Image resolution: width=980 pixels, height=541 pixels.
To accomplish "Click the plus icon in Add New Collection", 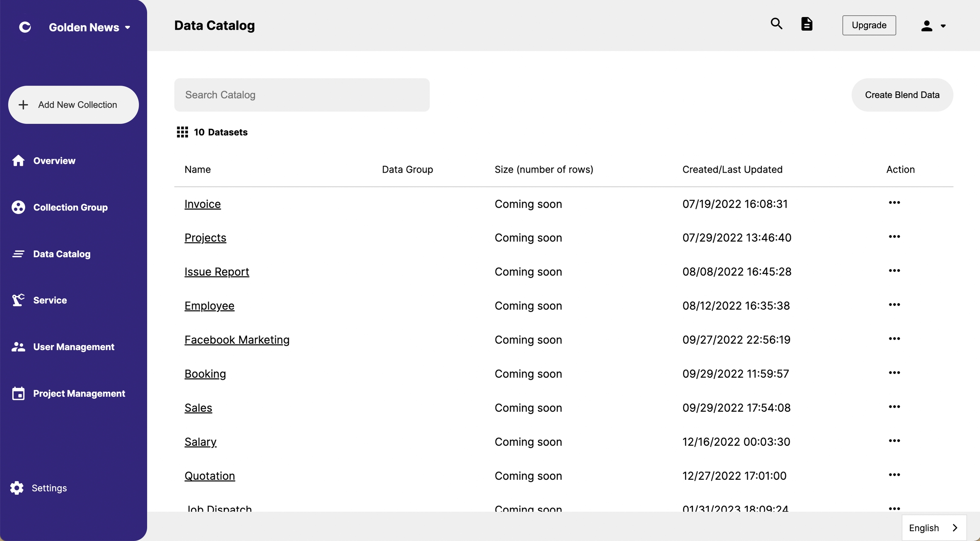I will (23, 105).
